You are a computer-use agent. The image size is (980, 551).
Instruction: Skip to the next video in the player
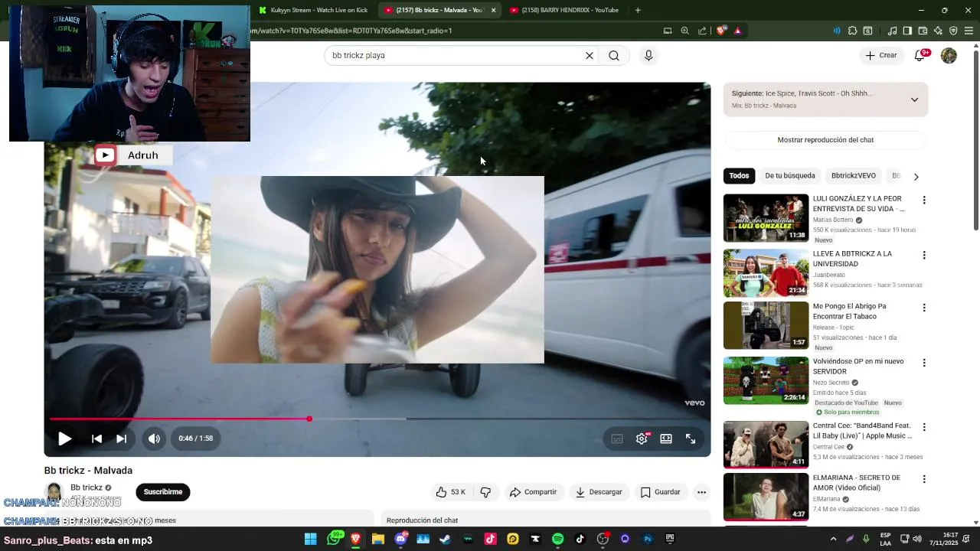[x=121, y=439]
